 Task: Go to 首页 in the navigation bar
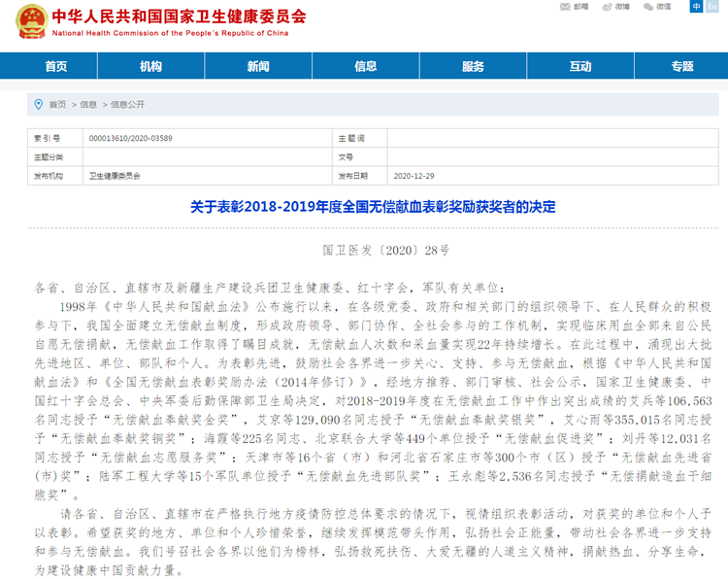coord(56,66)
